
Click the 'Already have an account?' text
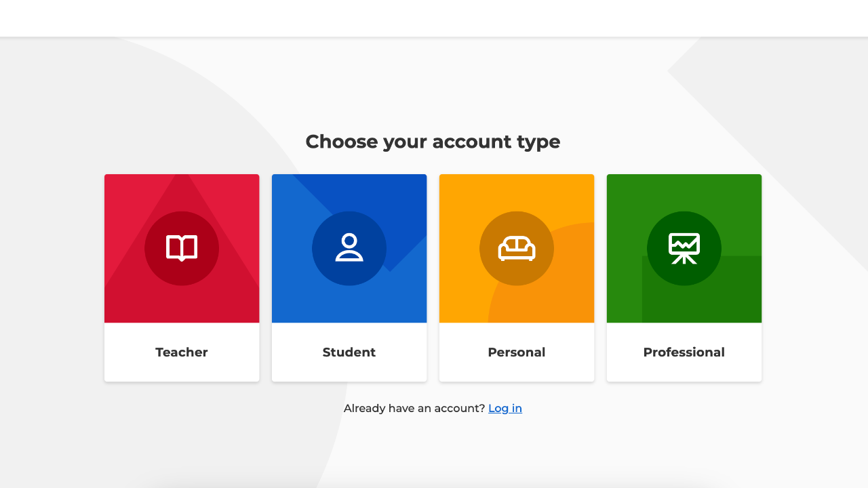(x=414, y=408)
